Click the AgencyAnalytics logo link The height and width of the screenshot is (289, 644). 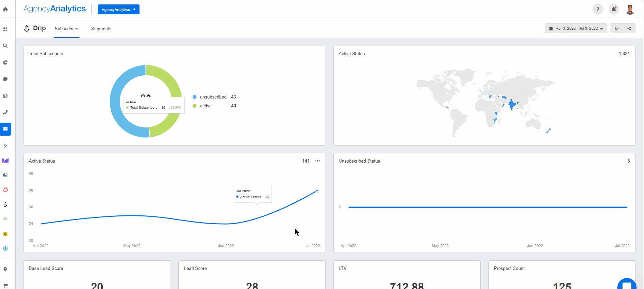tap(55, 9)
